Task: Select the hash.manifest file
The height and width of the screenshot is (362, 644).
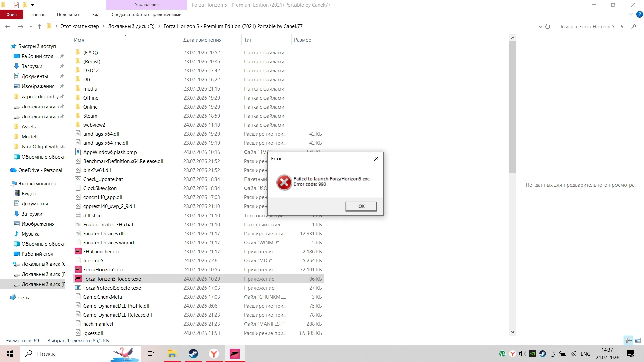Action: click(98, 324)
